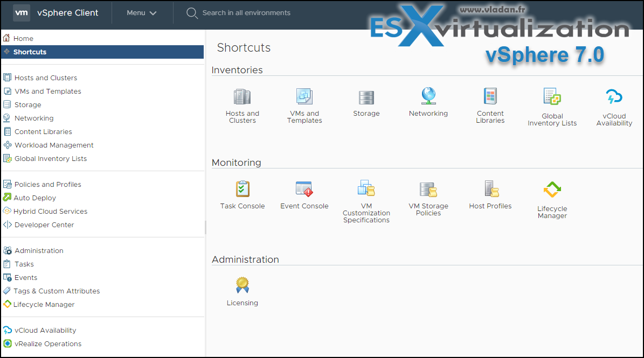
Task: Click Workload Management sidebar icon
Action: tap(8, 145)
